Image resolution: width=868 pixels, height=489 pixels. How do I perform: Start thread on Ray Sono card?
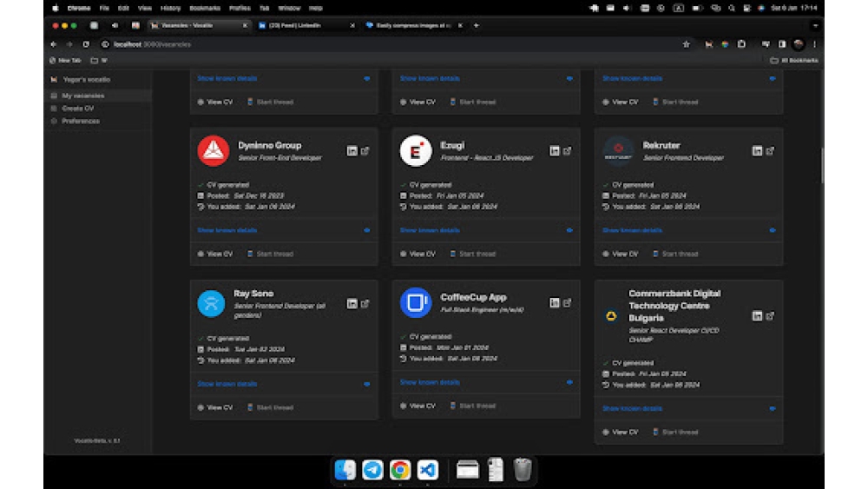pyautogui.click(x=270, y=407)
